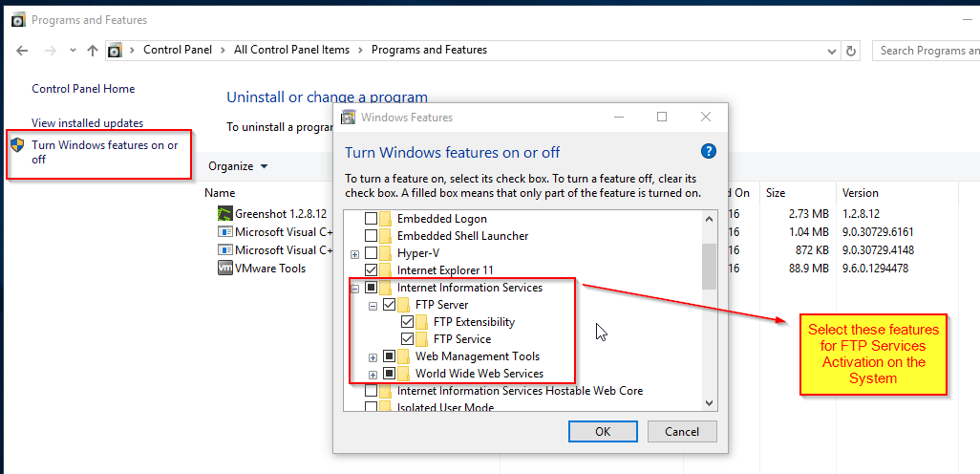Click the Hyper-V folder icon
The height and width of the screenshot is (474, 980).
click(386, 252)
